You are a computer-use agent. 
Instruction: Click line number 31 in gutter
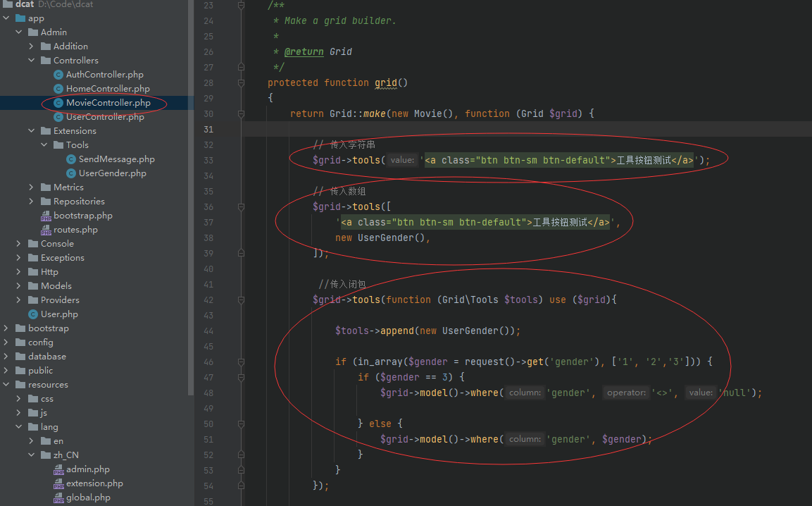(208, 129)
